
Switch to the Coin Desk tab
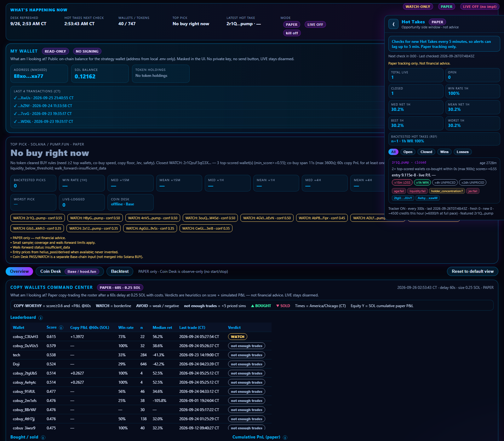coord(70,272)
